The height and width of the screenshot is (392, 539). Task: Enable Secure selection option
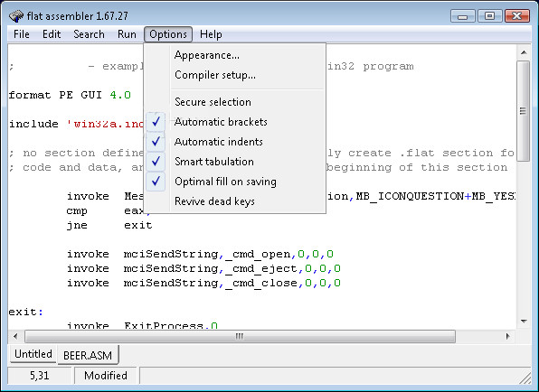[x=235, y=102]
